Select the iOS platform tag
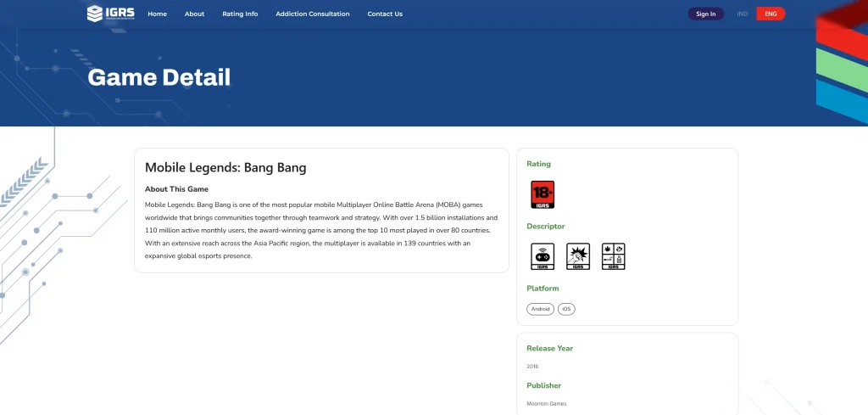 566,309
